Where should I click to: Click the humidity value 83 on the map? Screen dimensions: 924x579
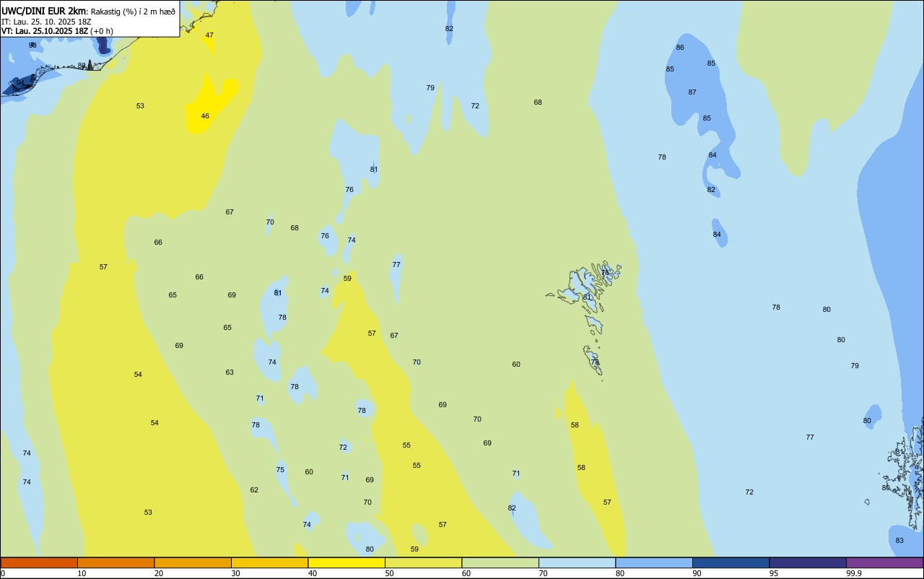coord(899,541)
